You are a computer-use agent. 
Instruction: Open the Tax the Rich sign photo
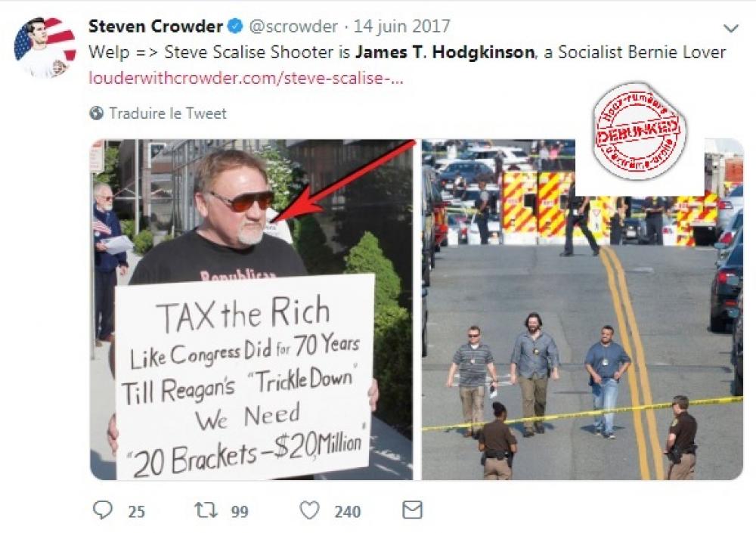pos(252,309)
